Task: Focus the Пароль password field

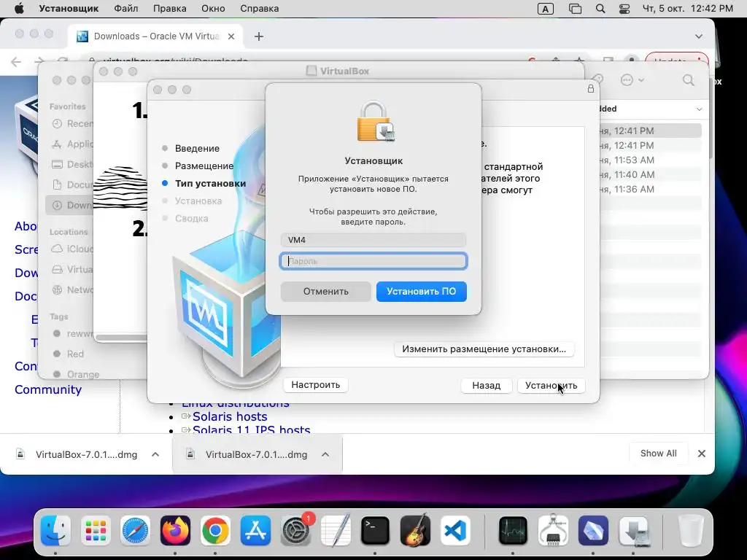Action: pyautogui.click(x=373, y=261)
